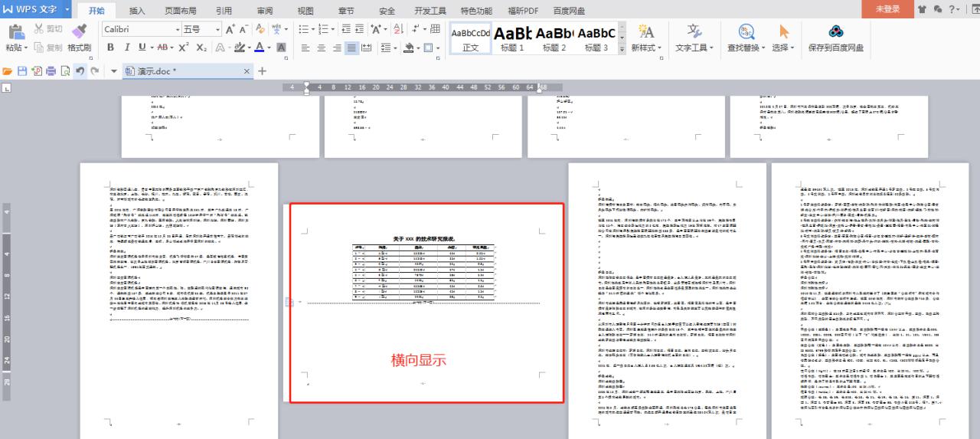Click the Save to Baidu Netdisk icon

coord(835,31)
